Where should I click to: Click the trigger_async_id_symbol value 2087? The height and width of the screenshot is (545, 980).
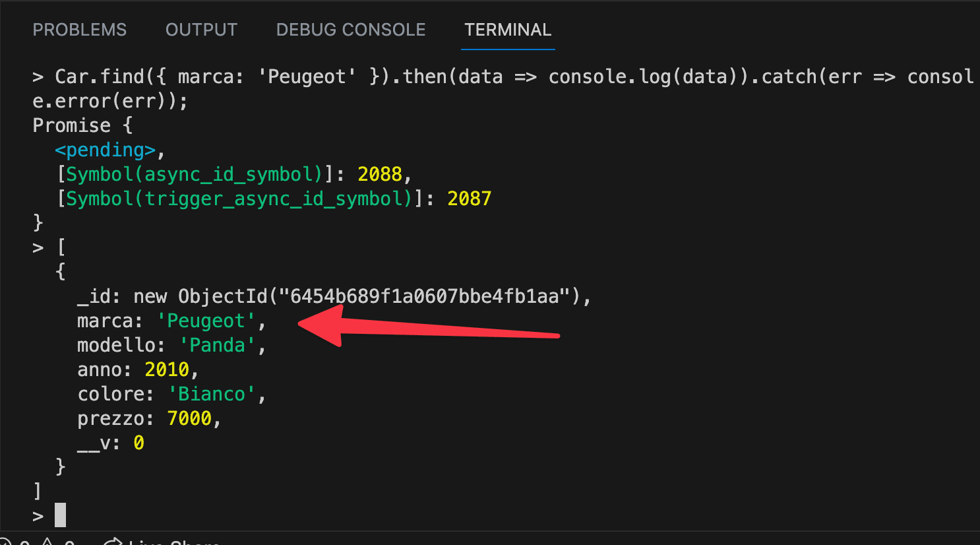[470, 199]
